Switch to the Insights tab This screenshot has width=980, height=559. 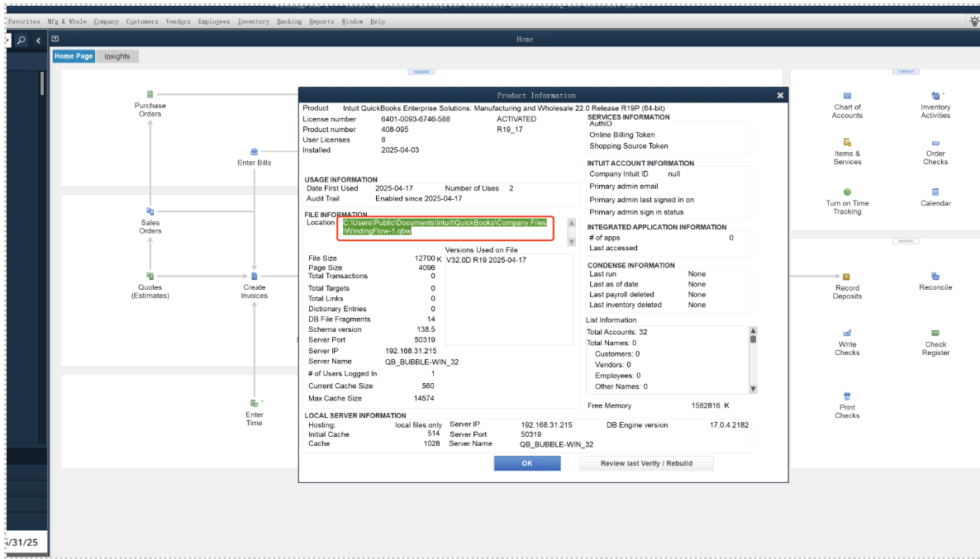click(117, 56)
